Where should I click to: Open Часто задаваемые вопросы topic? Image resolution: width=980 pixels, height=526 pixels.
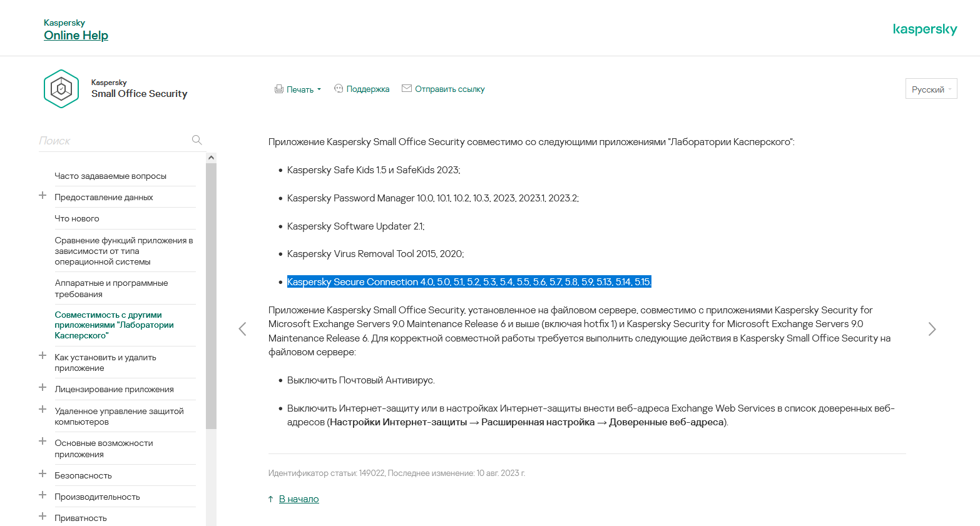click(111, 176)
